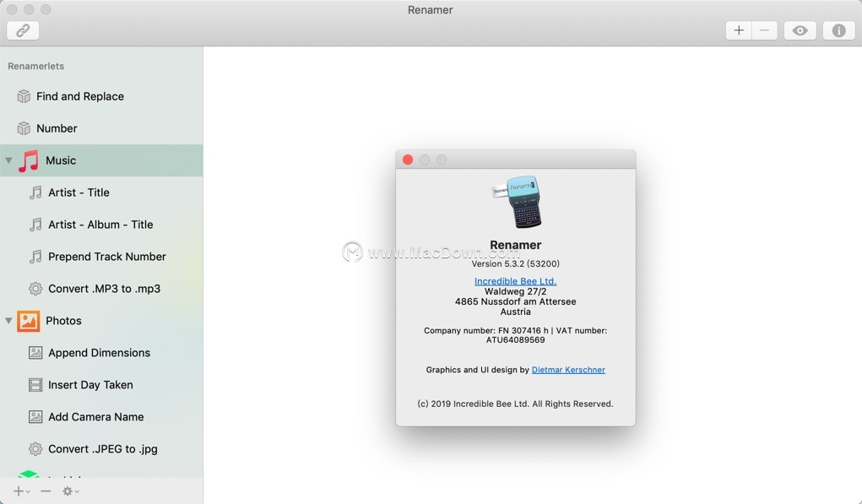This screenshot has height=504, width=862.
Task: Click the bold Renamer name in About dialog
Action: (x=516, y=245)
